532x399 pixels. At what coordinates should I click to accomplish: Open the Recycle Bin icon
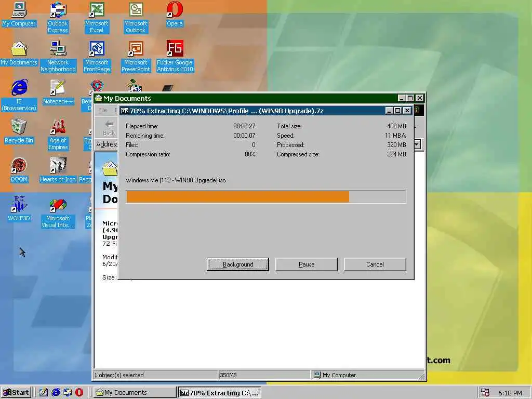coord(19,131)
